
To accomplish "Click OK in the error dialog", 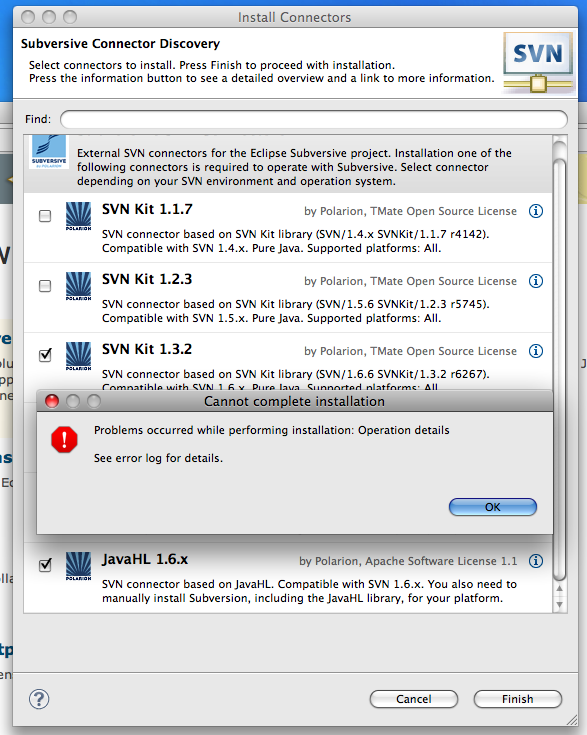I will point(492,507).
